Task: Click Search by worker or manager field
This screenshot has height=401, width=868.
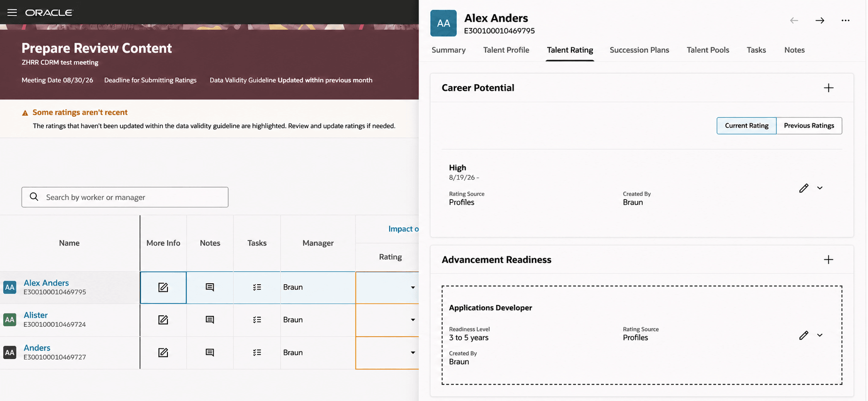Action: [x=125, y=197]
